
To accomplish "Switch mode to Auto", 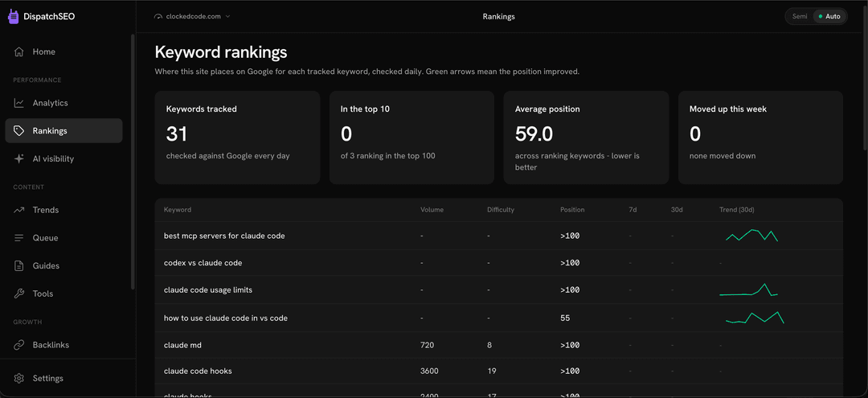I will coord(829,17).
